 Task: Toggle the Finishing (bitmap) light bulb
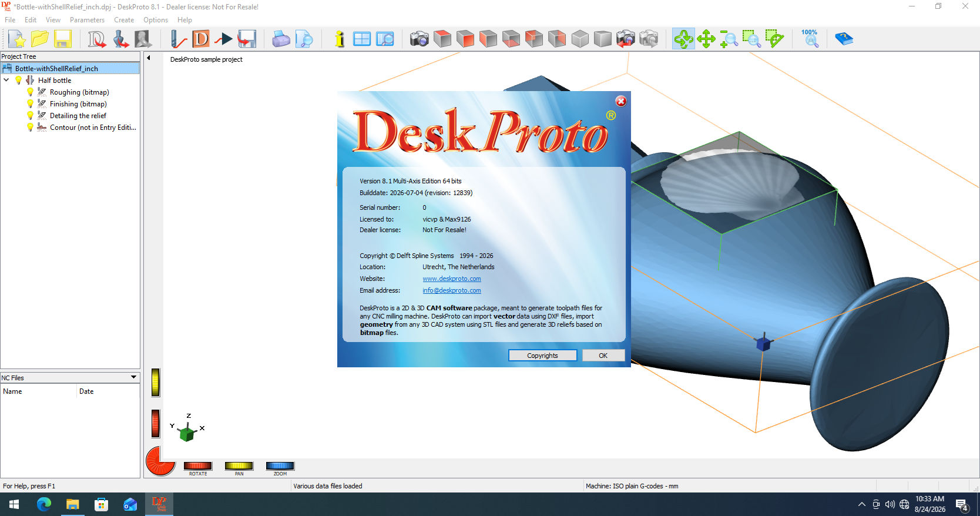click(x=30, y=103)
